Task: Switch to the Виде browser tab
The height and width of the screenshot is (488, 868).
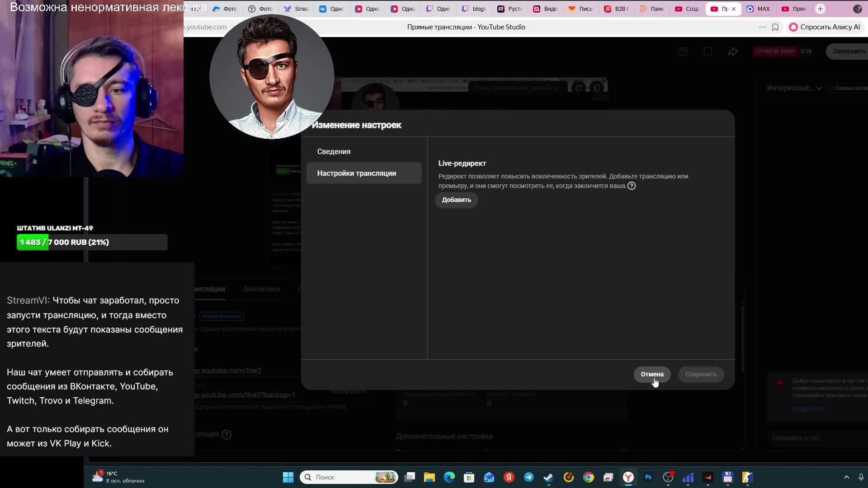Action: [546, 9]
